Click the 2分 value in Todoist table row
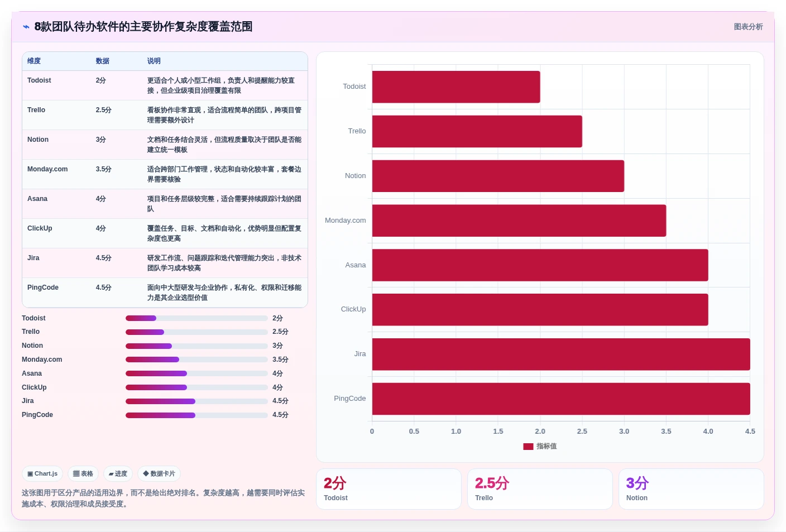Screen dimensions: 786x532 coord(101,80)
